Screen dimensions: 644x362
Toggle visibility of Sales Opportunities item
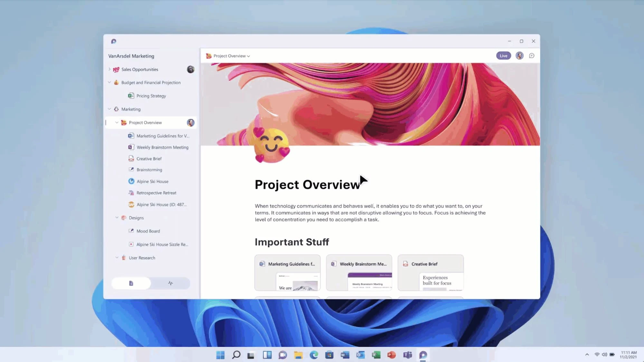[x=109, y=69]
